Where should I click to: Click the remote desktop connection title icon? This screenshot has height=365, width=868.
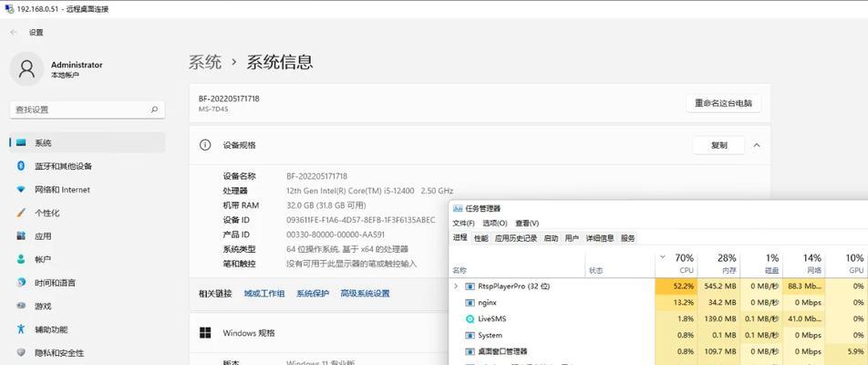point(9,9)
